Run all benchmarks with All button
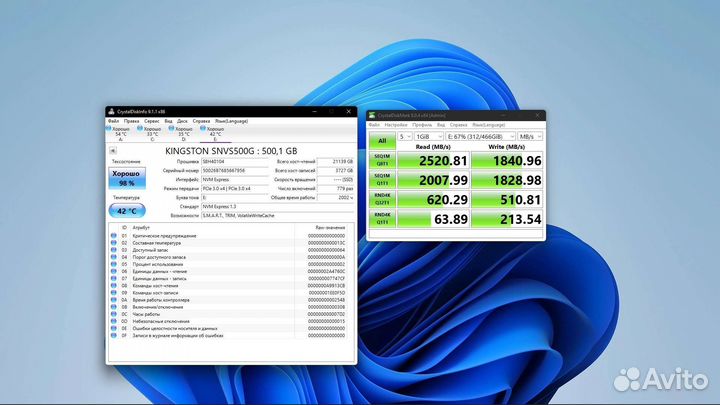Screen dimensions: 720x405 tap(382, 141)
